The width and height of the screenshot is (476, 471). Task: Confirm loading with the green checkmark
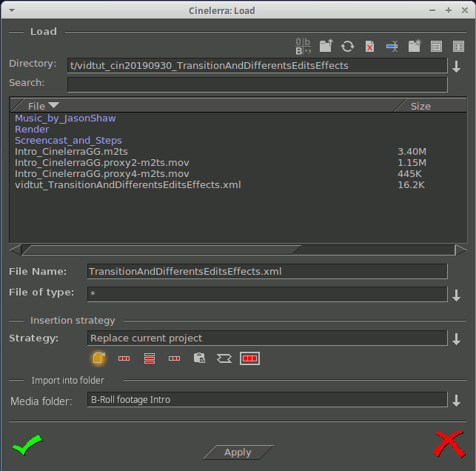click(x=27, y=445)
